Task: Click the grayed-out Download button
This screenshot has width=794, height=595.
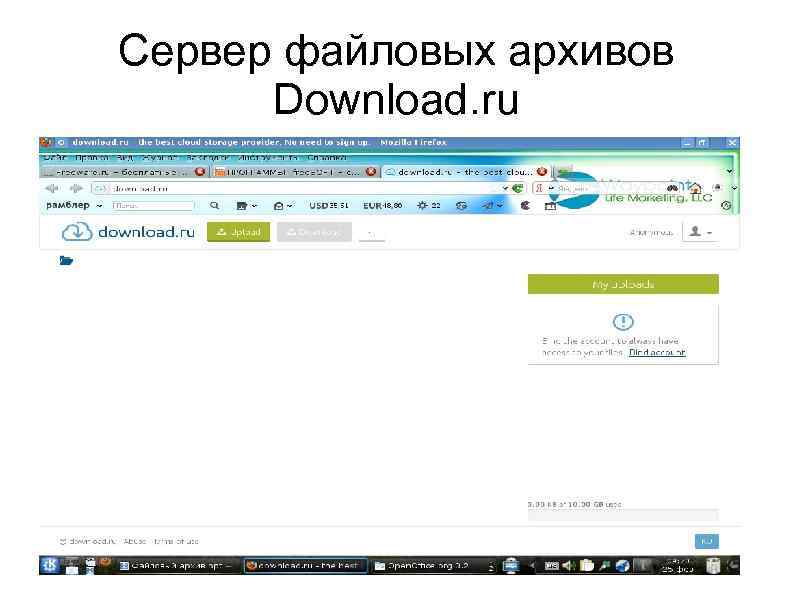Action: tap(314, 232)
